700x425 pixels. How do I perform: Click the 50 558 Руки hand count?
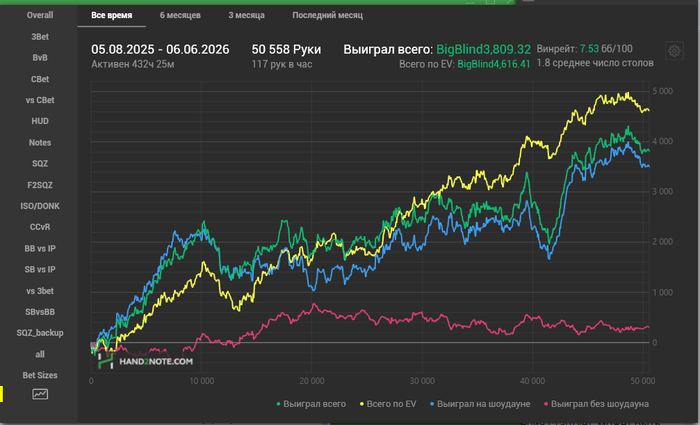pos(286,49)
